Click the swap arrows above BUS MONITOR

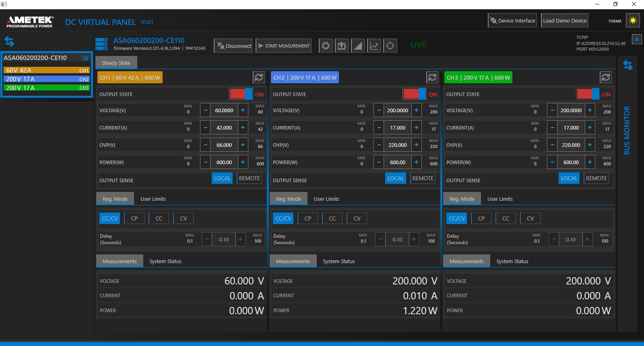628,65
